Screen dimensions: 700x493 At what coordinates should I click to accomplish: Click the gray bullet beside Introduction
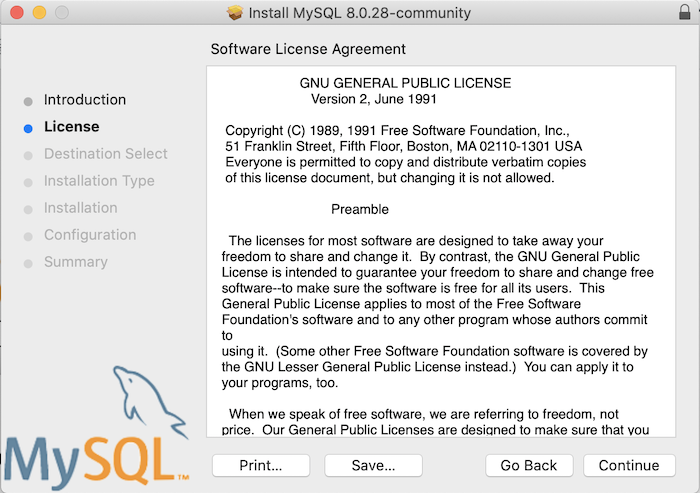pos(28,102)
